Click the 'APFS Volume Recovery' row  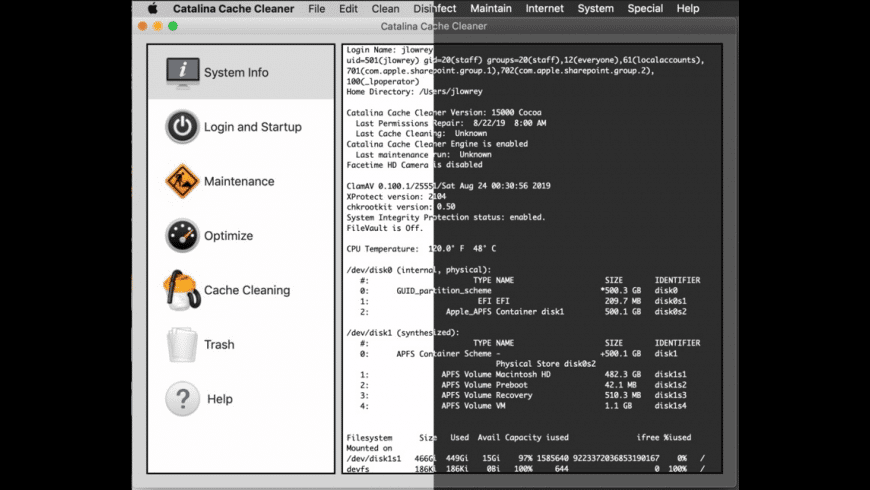coord(523,396)
